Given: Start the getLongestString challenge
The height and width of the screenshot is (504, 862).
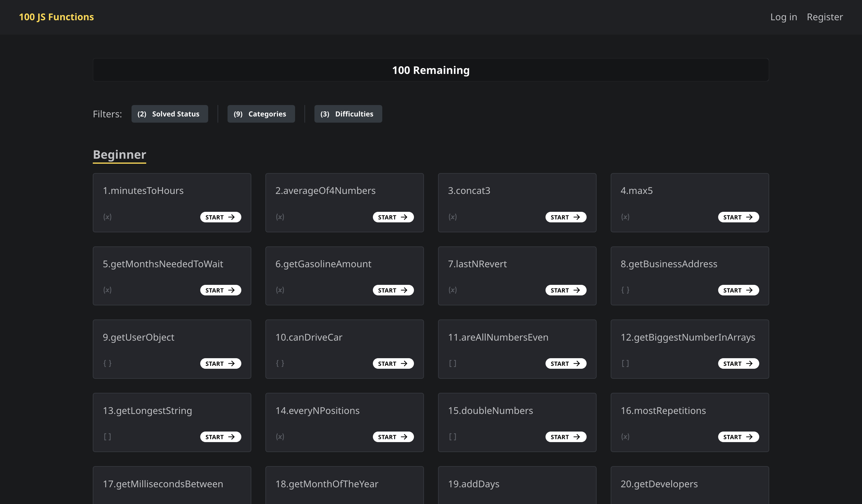Looking at the screenshot, I should point(220,437).
